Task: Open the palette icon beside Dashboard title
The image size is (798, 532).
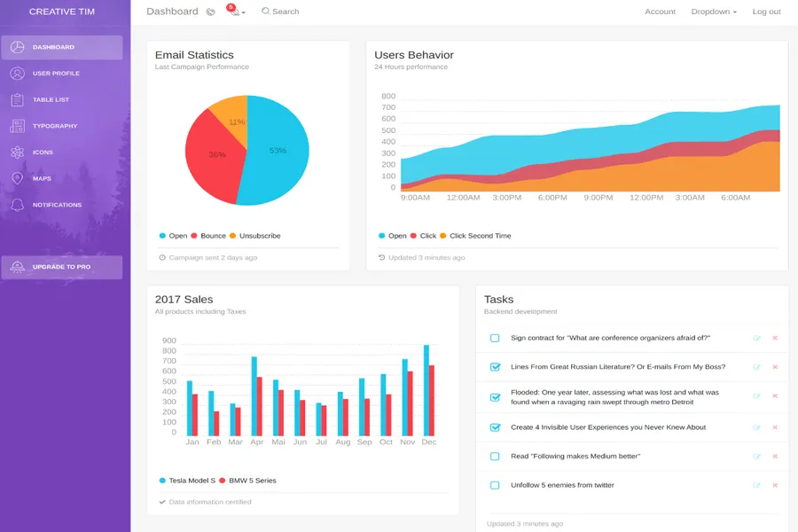Action: [210, 12]
